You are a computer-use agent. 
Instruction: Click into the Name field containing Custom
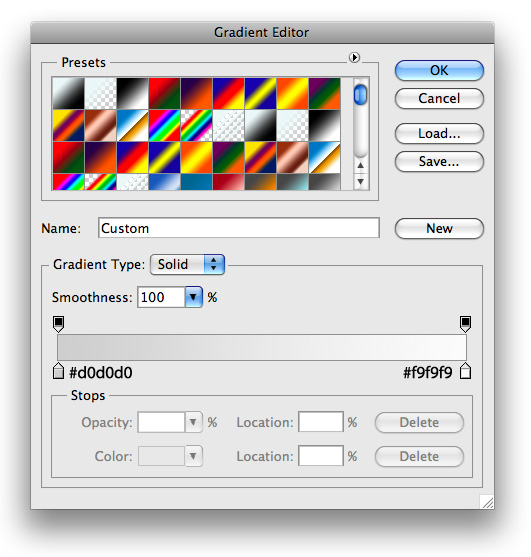click(239, 228)
